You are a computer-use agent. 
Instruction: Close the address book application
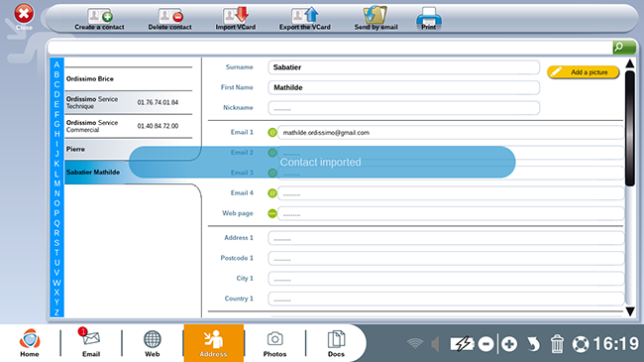pos(24,17)
